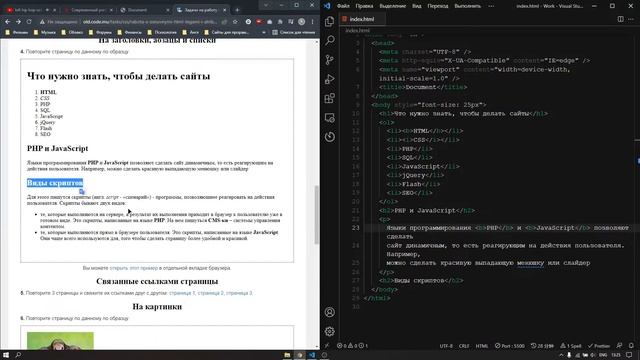640x360 pixels.
Task: Open the ENG language indicator in system tray
Action: 603,355
